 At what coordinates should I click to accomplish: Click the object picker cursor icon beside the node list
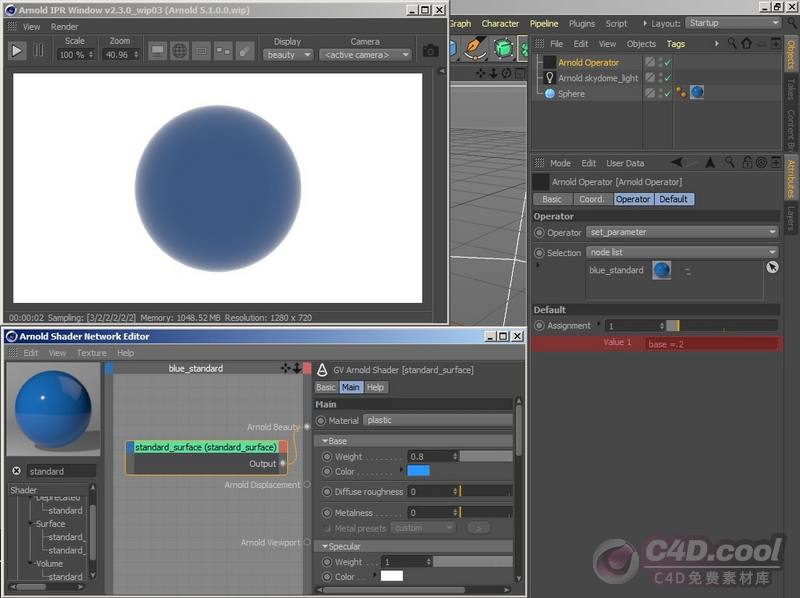772,267
